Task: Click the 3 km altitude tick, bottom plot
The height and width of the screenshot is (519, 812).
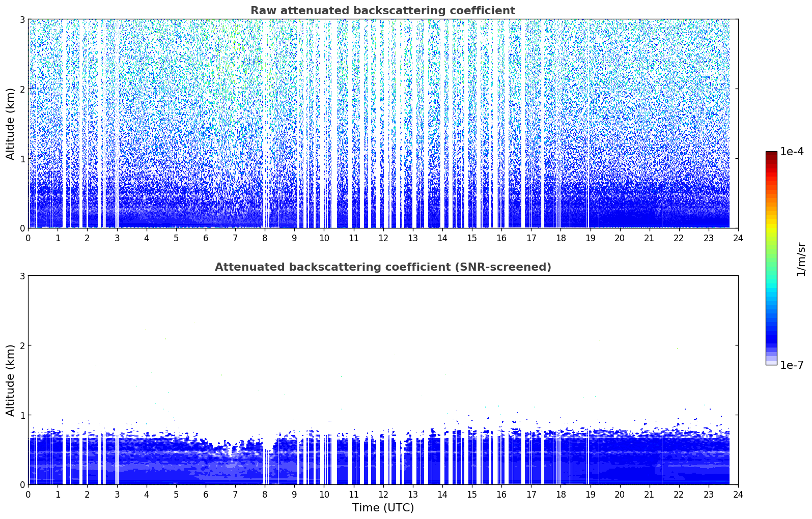Action: click(22, 276)
